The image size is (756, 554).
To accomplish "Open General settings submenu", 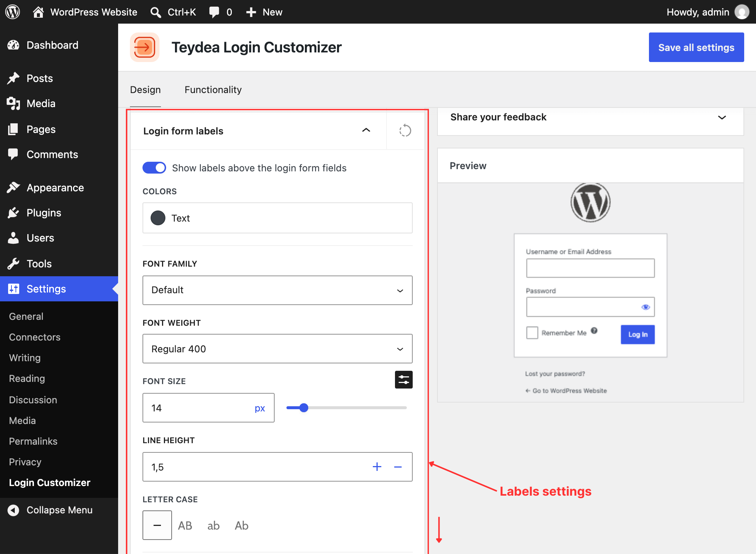I will 26,317.
